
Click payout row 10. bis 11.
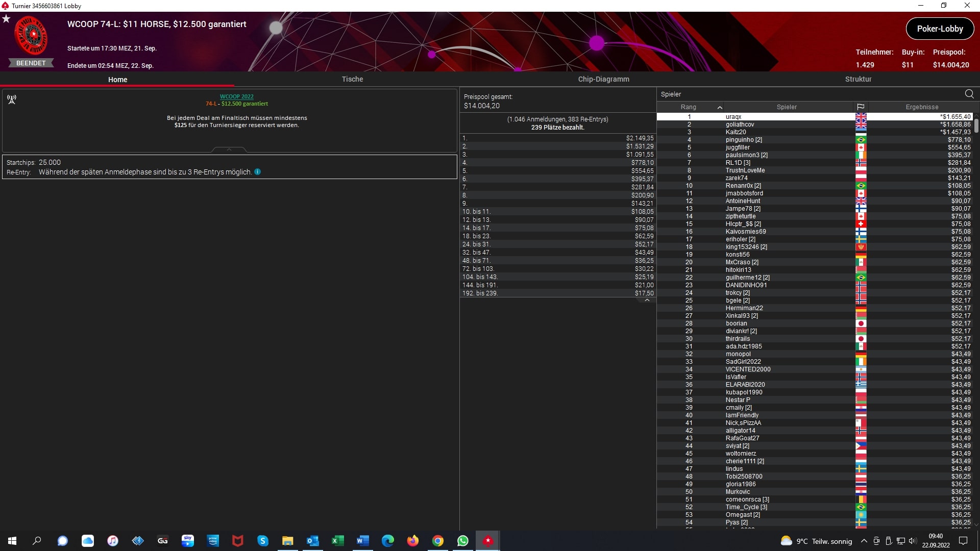pyautogui.click(x=558, y=212)
